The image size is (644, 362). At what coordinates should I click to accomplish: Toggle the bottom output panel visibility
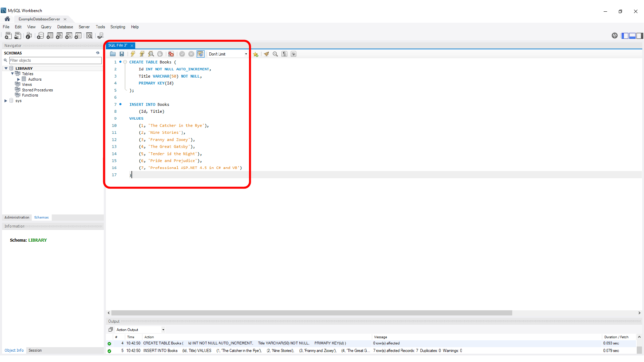(632, 36)
